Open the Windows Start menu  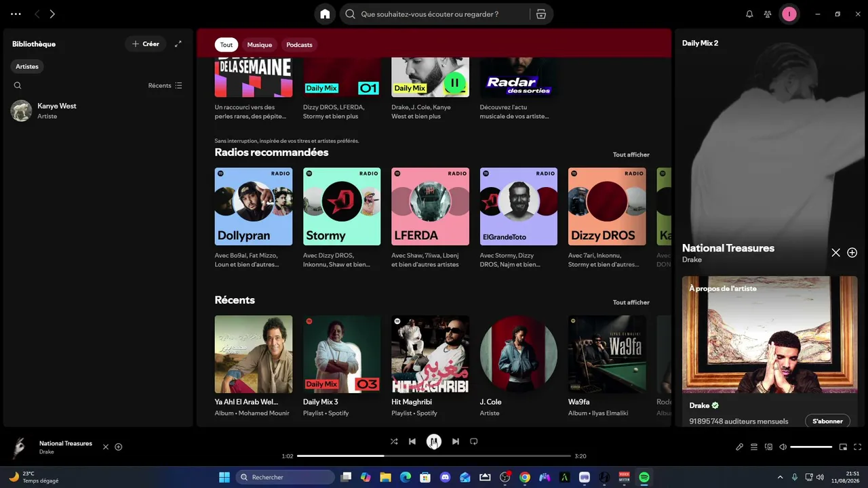224,477
